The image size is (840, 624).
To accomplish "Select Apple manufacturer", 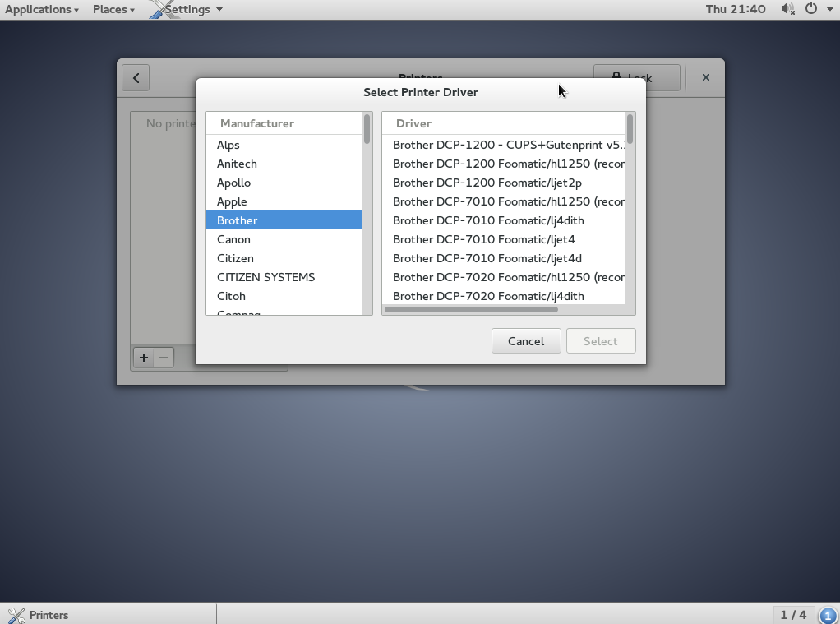I will pyautogui.click(x=284, y=201).
